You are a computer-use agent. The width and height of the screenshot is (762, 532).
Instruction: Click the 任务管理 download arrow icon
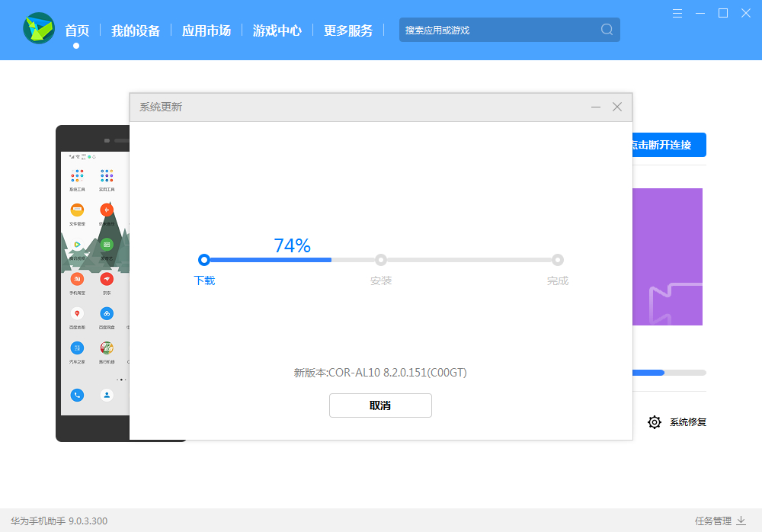pyautogui.click(x=741, y=521)
